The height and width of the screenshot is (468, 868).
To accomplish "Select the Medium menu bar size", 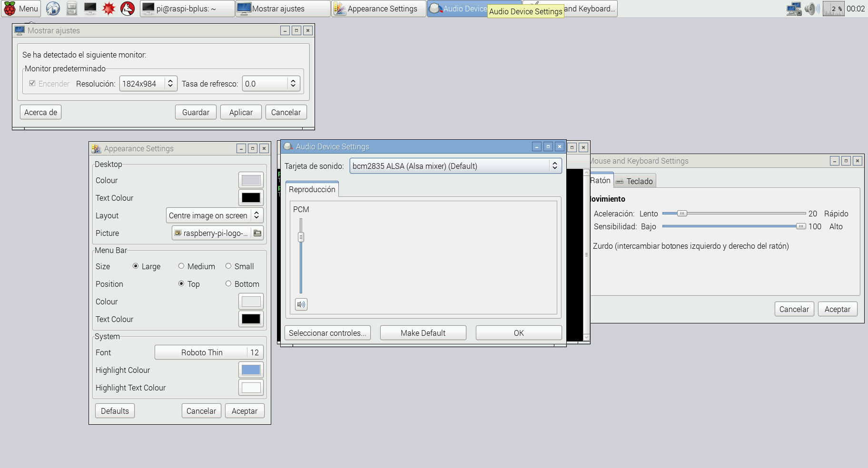I will coord(181,266).
